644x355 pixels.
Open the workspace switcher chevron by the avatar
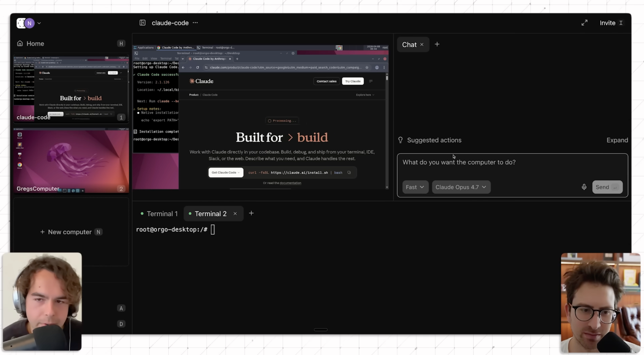(39, 23)
